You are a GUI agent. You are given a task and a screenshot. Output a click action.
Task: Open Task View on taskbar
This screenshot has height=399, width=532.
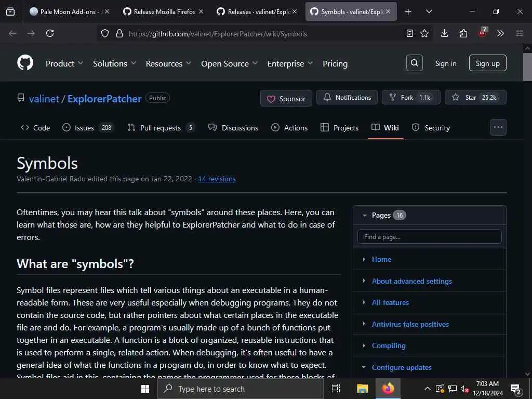336,389
